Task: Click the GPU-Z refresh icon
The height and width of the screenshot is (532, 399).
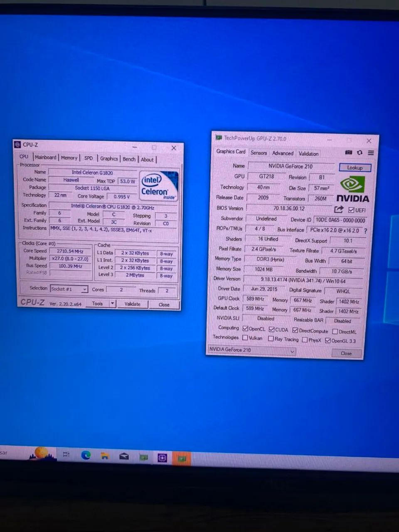Action: [360, 153]
